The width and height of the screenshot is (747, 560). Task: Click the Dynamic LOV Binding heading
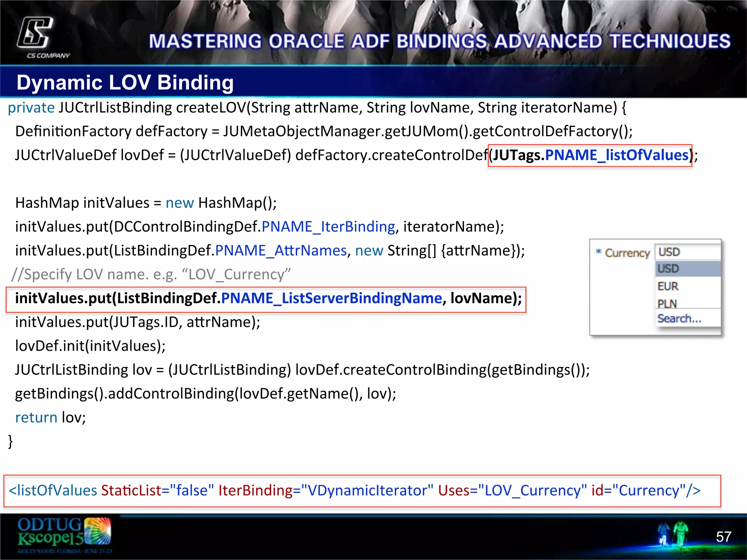point(125,82)
